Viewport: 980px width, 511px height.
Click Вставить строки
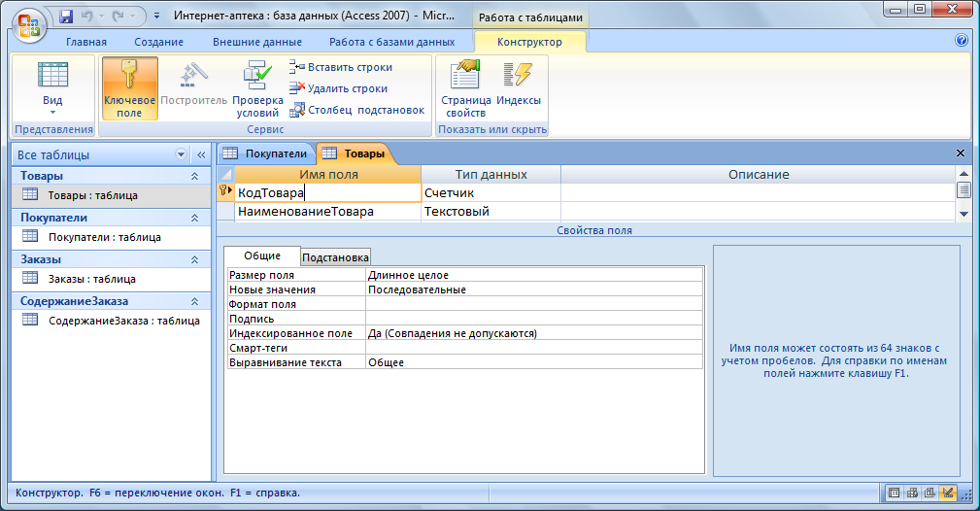tap(341, 67)
